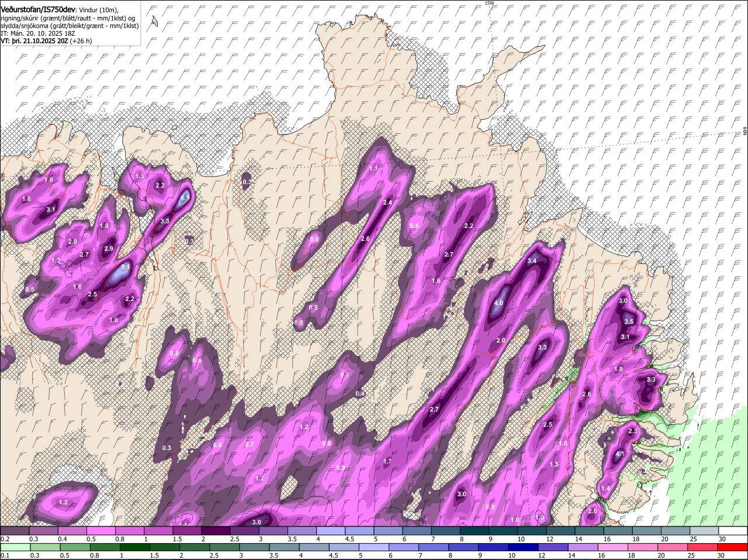Click the '7' label in the purple legend row
The width and height of the screenshot is (748, 560).
point(433,539)
